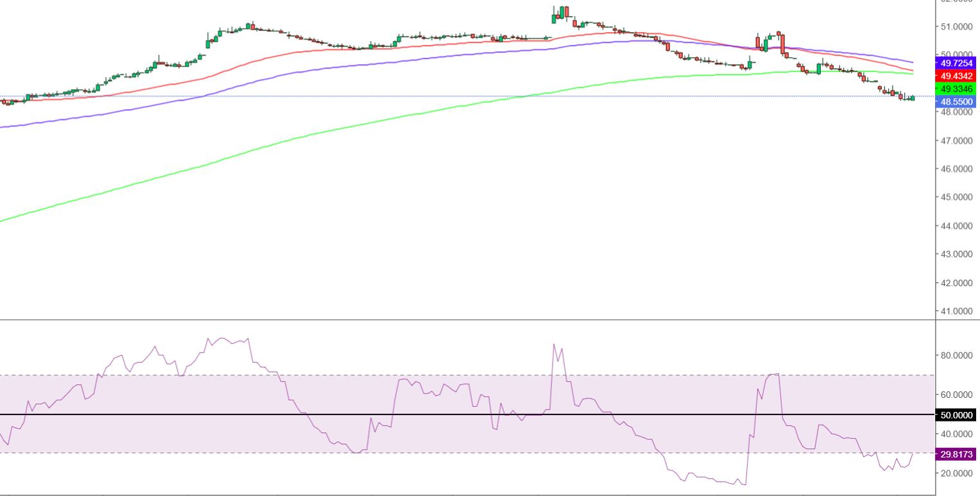
Task: Click the 45.0000 price axis tick
Action: pyautogui.click(x=957, y=197)
